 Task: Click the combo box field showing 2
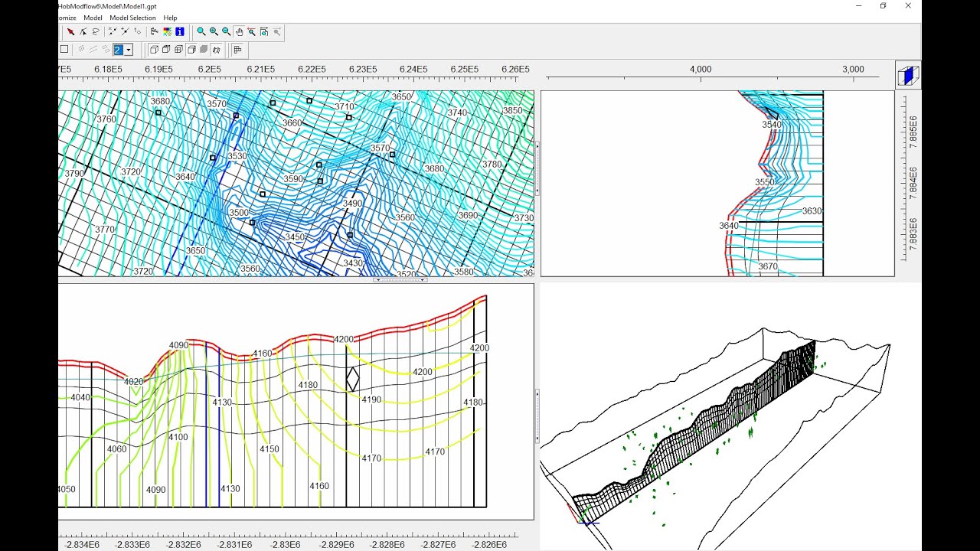123,50
